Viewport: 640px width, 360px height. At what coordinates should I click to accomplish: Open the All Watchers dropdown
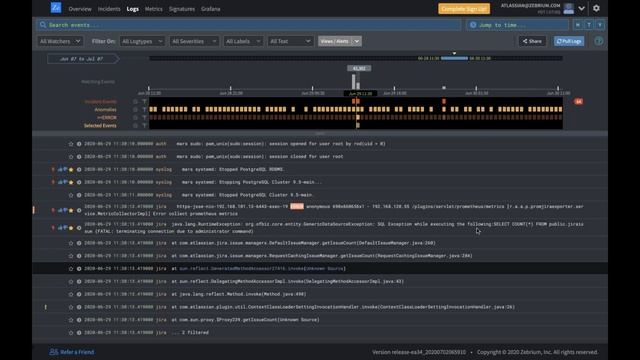point(60,41)
